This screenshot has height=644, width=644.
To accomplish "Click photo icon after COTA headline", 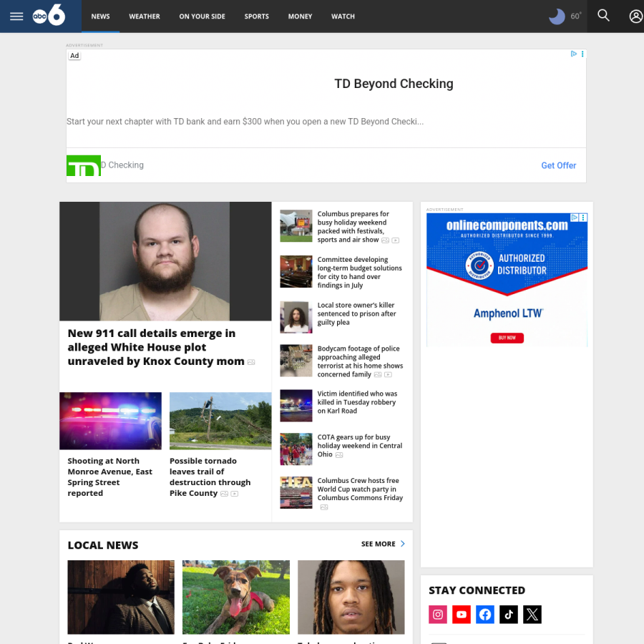I will (x=339, y=455).
